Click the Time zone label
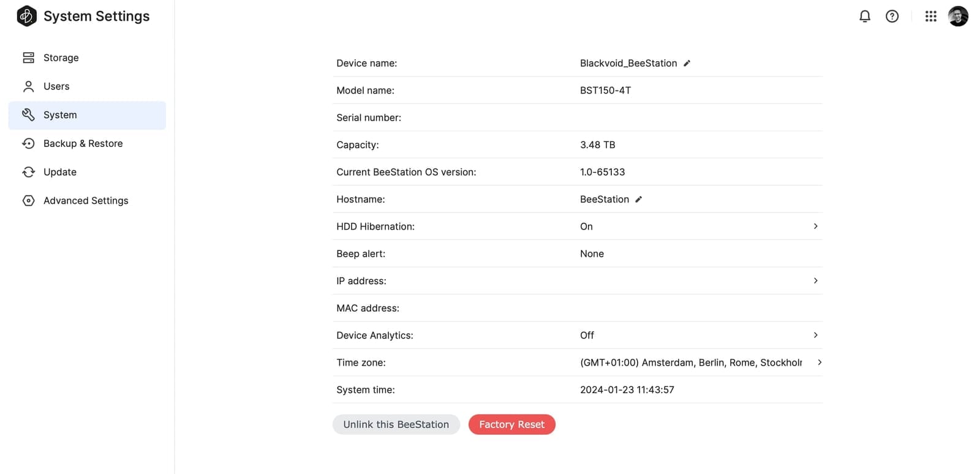This screenshot has height=474, width=980. point(361,363)
